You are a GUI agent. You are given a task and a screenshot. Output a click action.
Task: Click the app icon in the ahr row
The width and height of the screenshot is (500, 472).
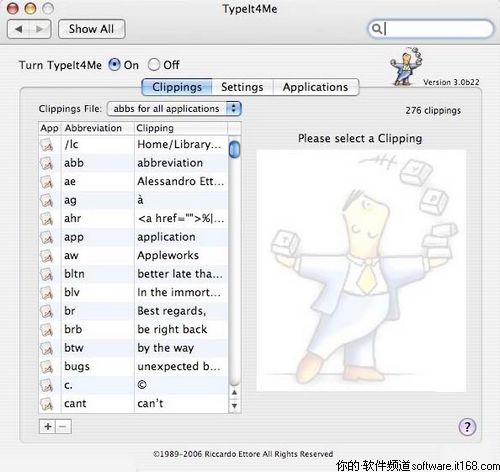(47, 219)
